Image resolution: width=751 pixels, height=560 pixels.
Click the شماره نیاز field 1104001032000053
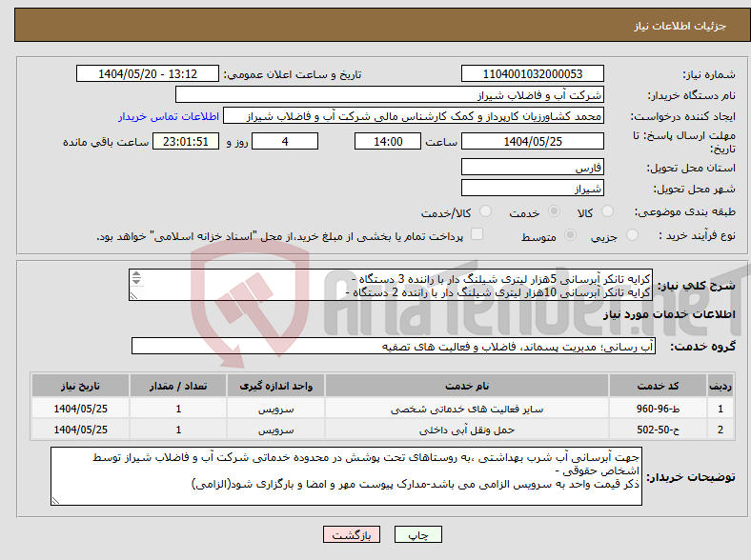[x=532, y=73]
